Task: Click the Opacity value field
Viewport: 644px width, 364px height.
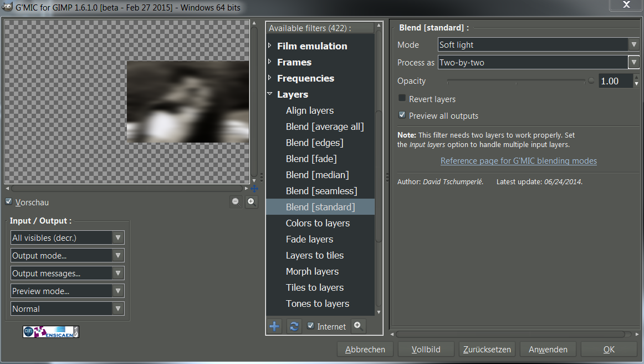Action: (x=615, y=81)
